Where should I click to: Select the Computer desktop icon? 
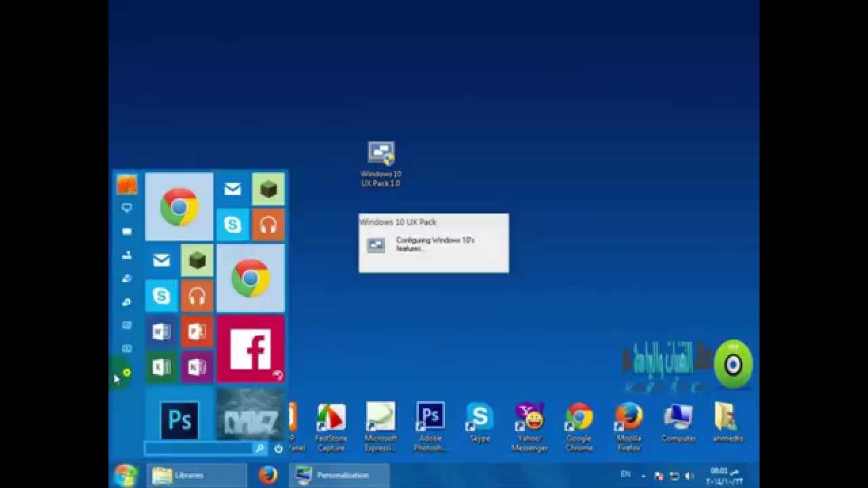pos(679,422)
